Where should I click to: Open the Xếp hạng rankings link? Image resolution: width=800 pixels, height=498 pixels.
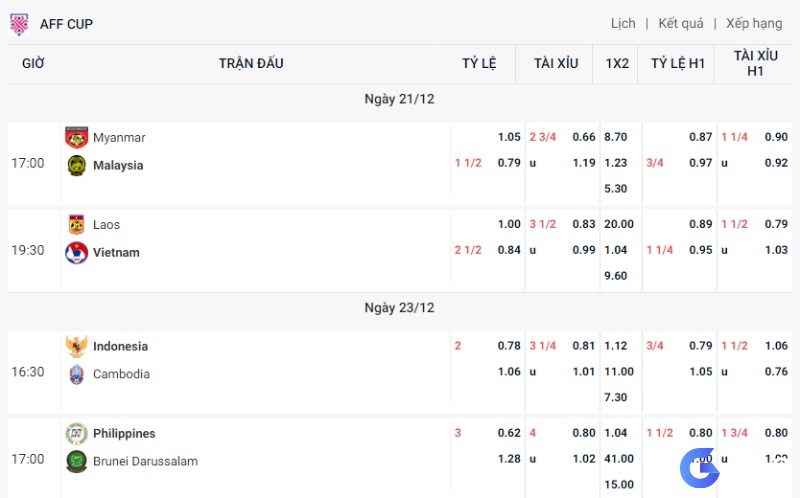pyautogui.click(x=754, y=23)
